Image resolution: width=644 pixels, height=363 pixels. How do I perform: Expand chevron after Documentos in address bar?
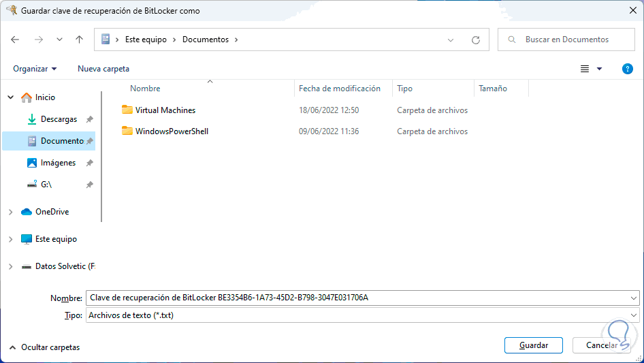236,40
